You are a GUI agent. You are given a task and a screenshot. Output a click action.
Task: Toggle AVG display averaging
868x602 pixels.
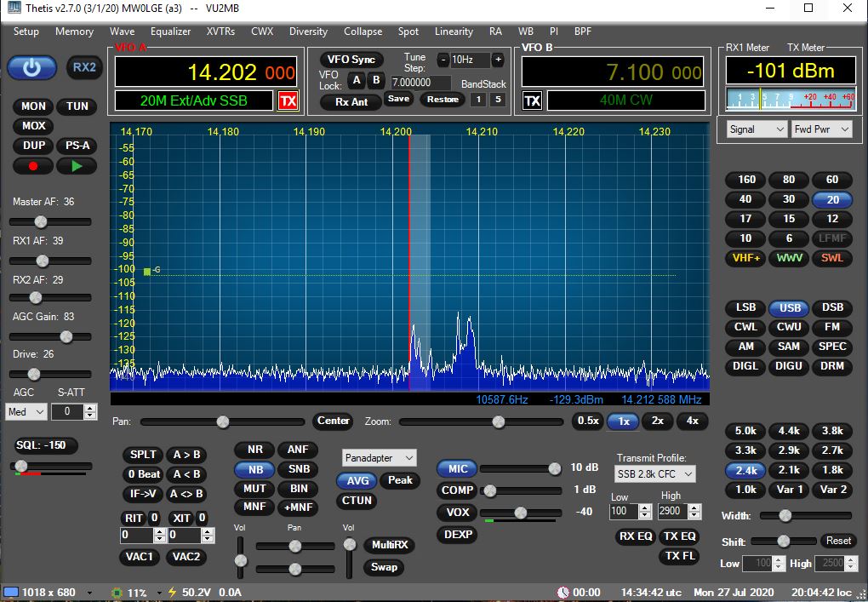click(357, 481)
